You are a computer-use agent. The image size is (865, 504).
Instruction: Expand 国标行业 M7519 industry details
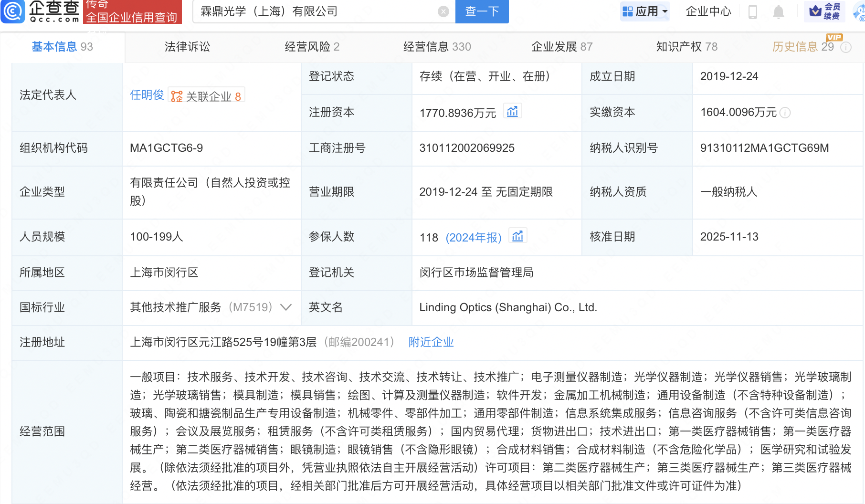click(286, 308)
